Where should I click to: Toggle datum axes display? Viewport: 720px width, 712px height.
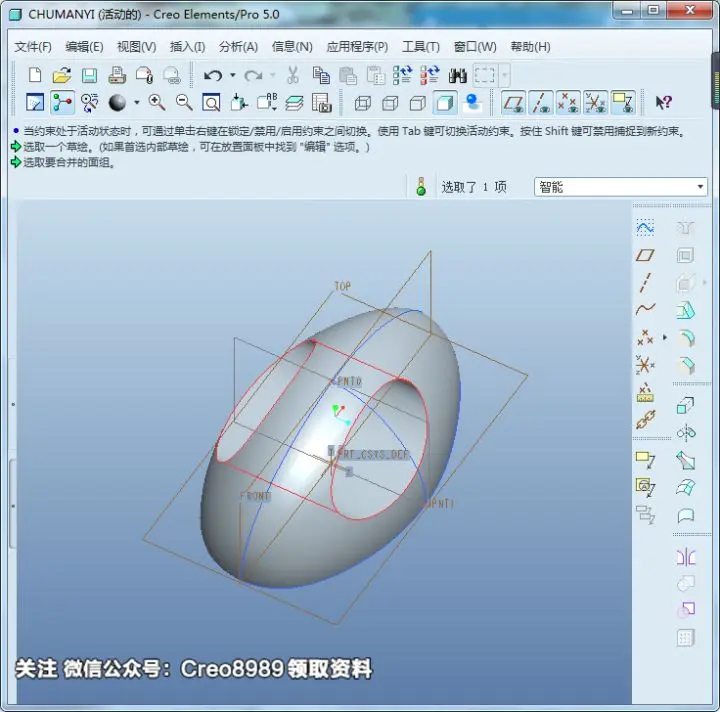541,103
